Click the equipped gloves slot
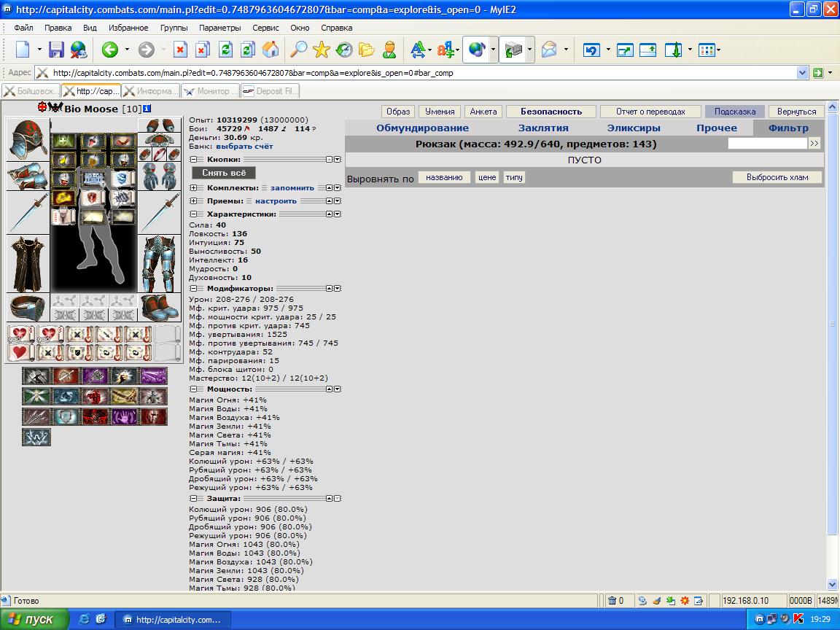Screen dimensions: 840x630 click(x=160, y=176)
